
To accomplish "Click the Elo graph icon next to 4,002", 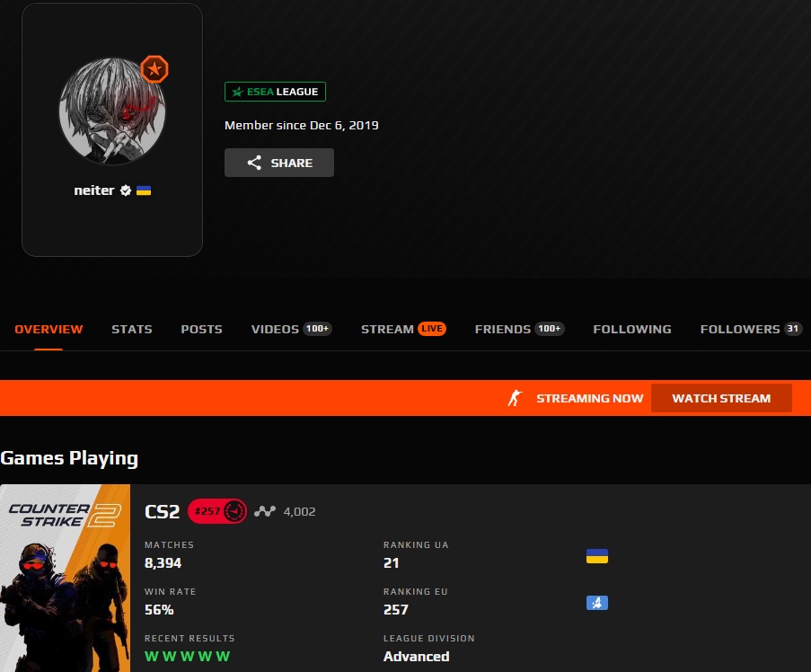I will (265, 511).
